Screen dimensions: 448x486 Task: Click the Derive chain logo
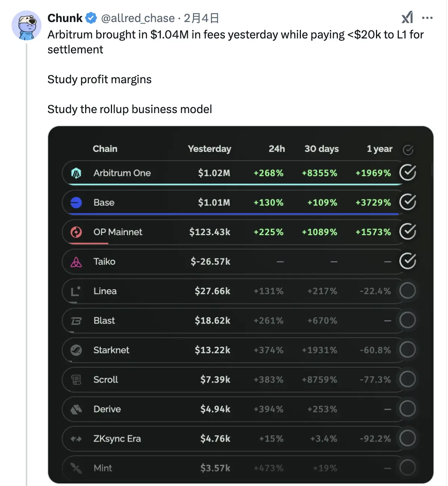pos(76,409)
